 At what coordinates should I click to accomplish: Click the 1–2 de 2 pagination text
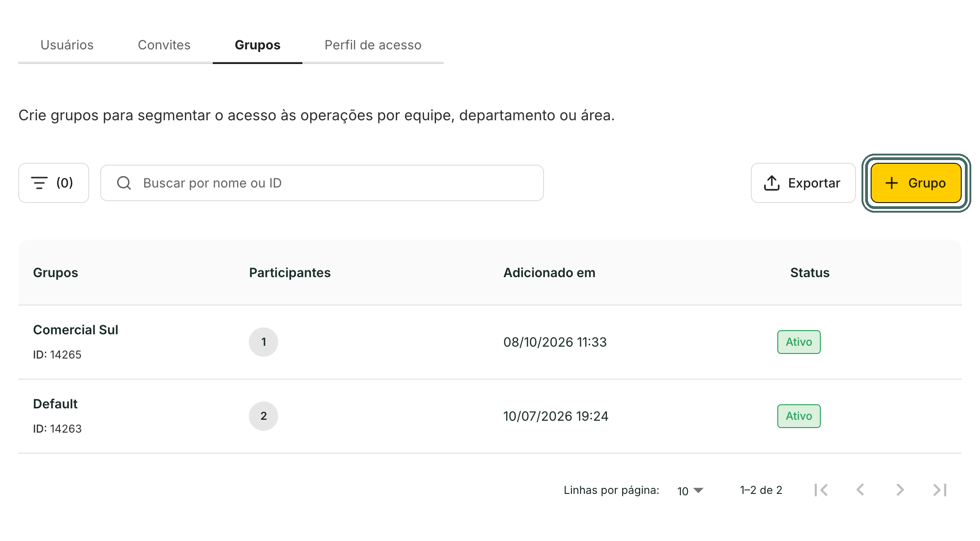click(761, 490)
